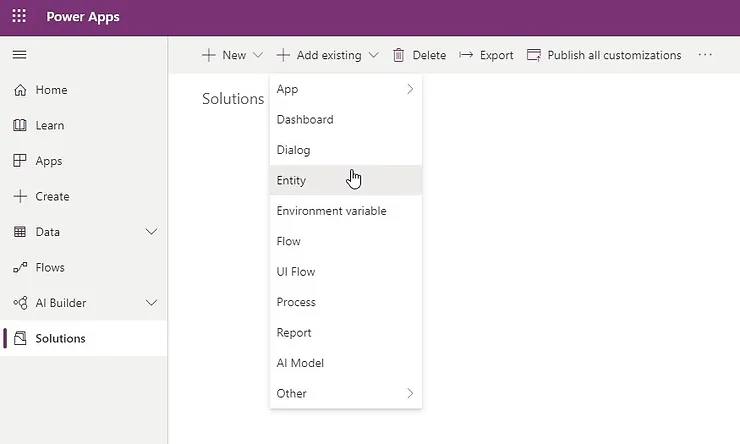Expand the Other submenu arrow

click(410, 393)
